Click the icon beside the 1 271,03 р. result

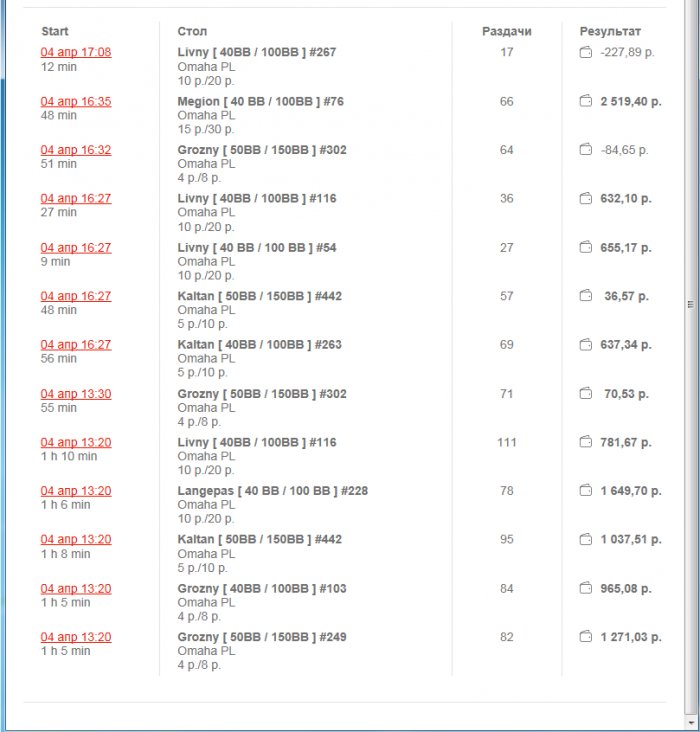tap(586, 637)
